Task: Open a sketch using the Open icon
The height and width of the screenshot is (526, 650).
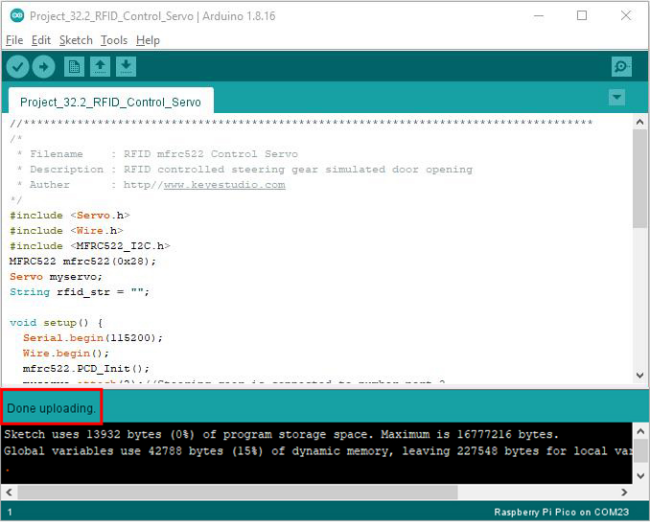Action: 100,66
